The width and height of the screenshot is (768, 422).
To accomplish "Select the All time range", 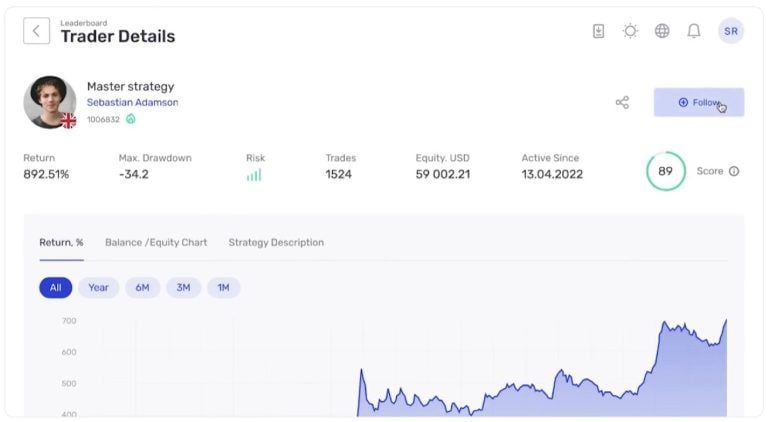I will (x=56, y=288).
